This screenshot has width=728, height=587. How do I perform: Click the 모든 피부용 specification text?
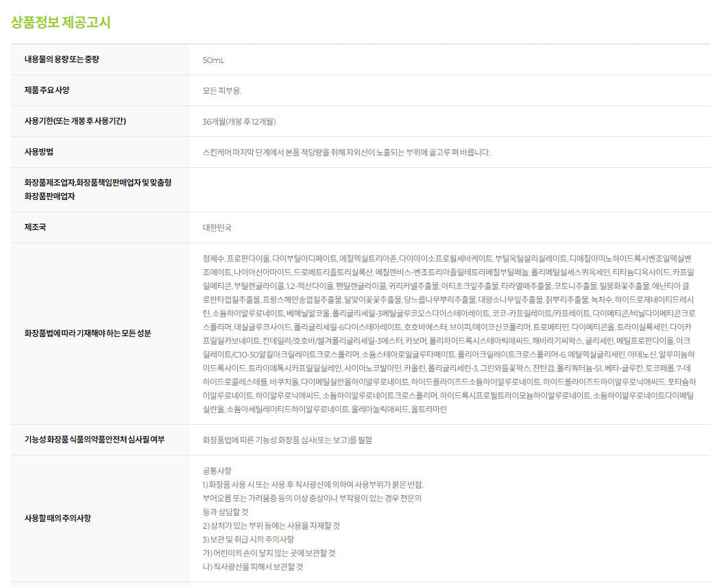tap(222, 90)
